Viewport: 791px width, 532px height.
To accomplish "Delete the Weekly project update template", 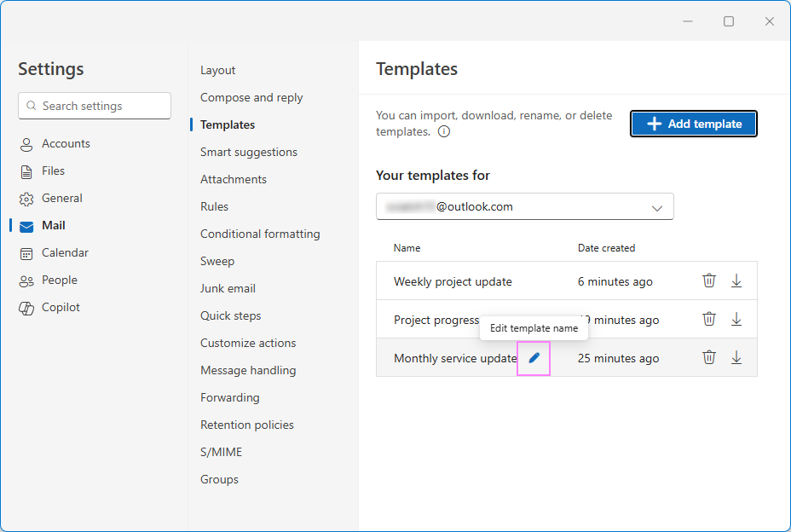I will (x=709, y=280).
